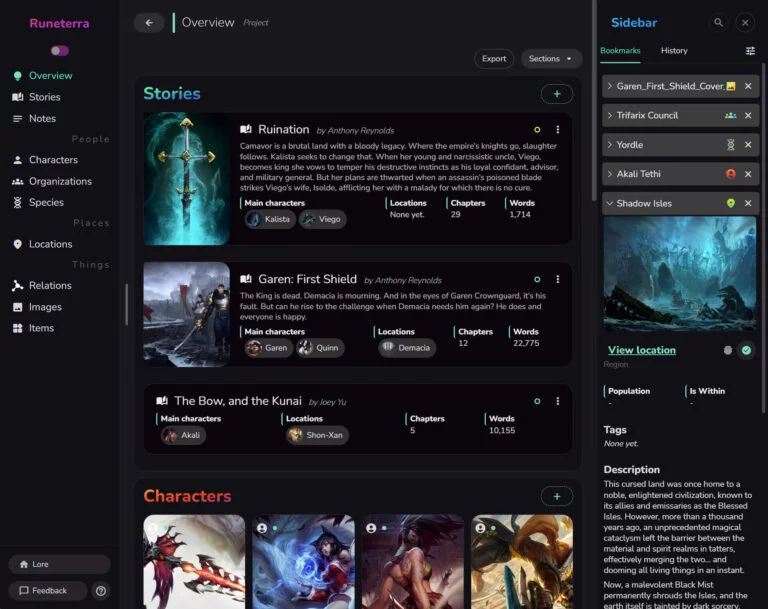Viewport: 768px width, 609px height.
Task: Add a new story with plus button
Action: (557, 94)
